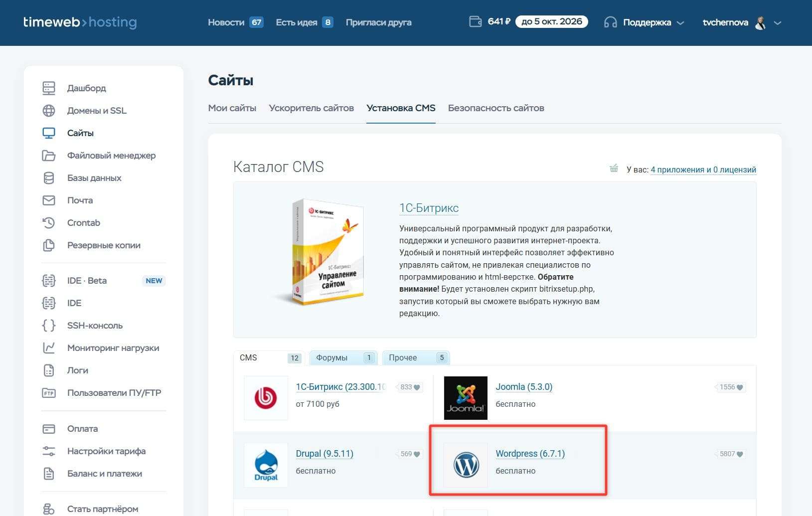812x516 pixels.
Task: Open Joomla (5.3.0) link
Action: point(524,387)
